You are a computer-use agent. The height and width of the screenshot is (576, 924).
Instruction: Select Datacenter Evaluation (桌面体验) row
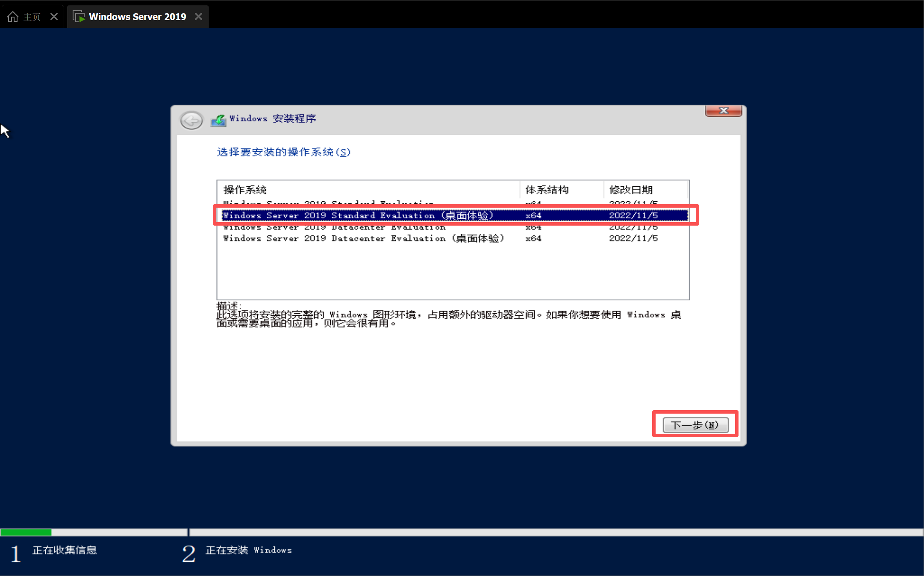coord(455,238)
